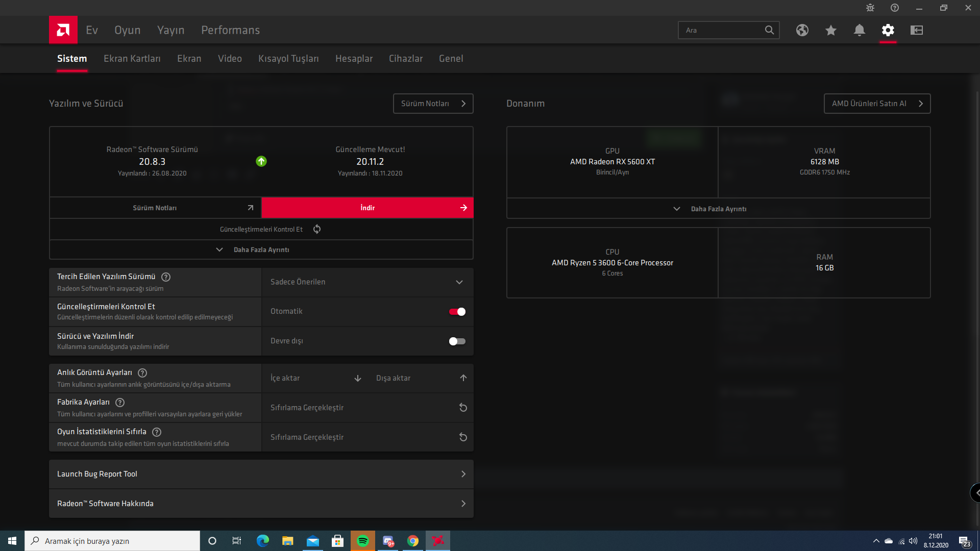Click the bug report icon in title bar
The width and height of the screenshot is (980, 551).
click(x=870, y=8)
